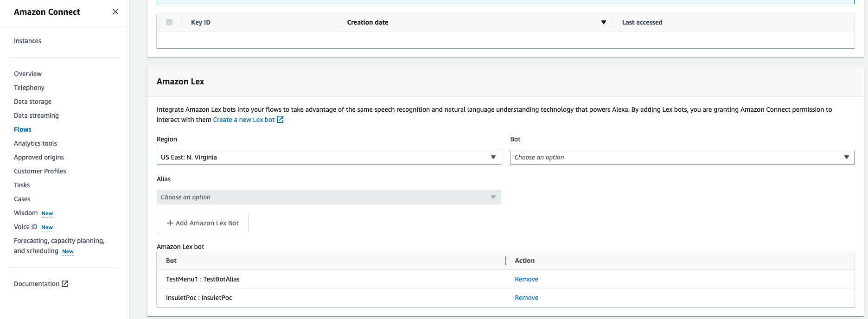
Task: Close the Amazon Connect sidebar panel
Action: [x=115, y=12]
